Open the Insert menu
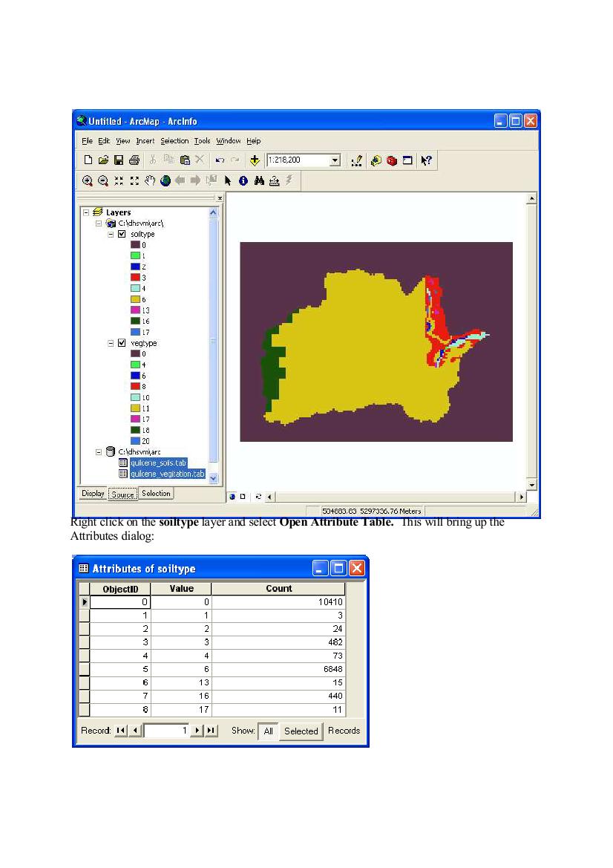This screenshot has height=868, width=613. pos(145,141)
